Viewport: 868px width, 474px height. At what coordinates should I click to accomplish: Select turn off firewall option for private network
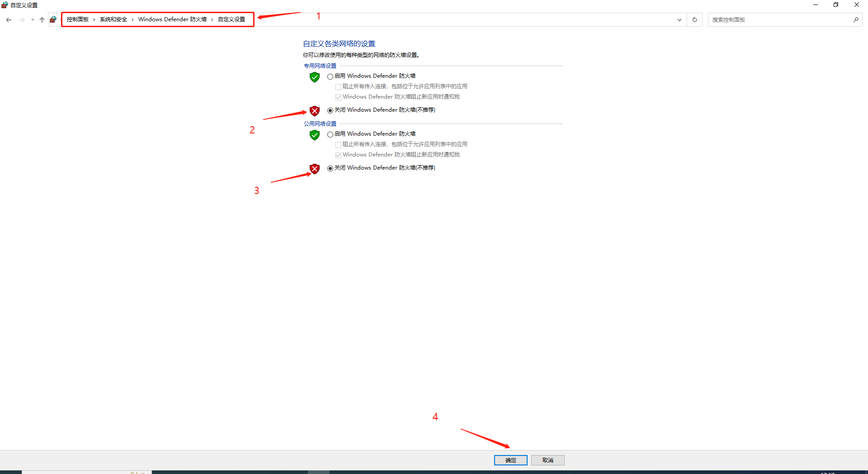(x=330, y=110)
